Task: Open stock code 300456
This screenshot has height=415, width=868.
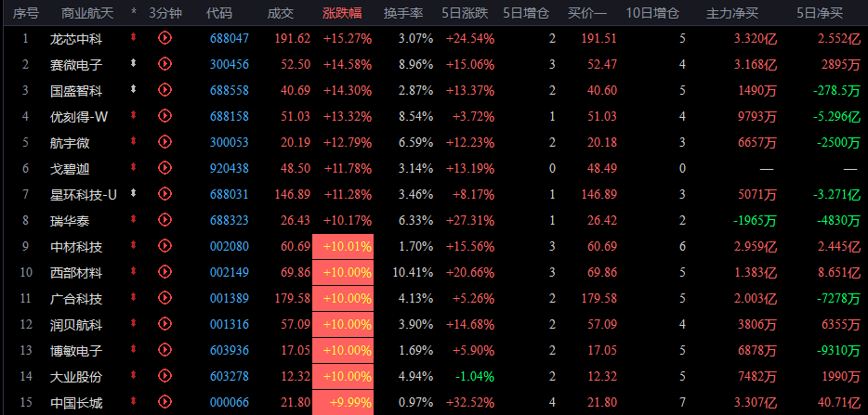Action: pos(230,65)
